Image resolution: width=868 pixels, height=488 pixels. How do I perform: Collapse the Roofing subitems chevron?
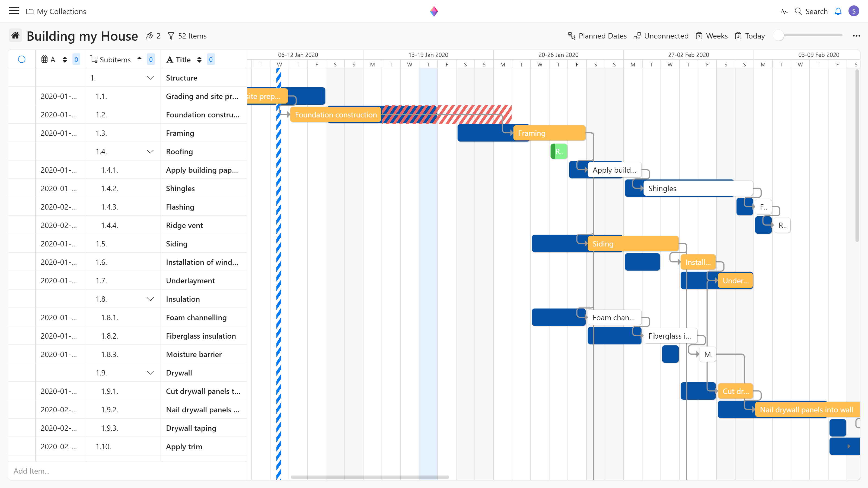tap(150, 152)
